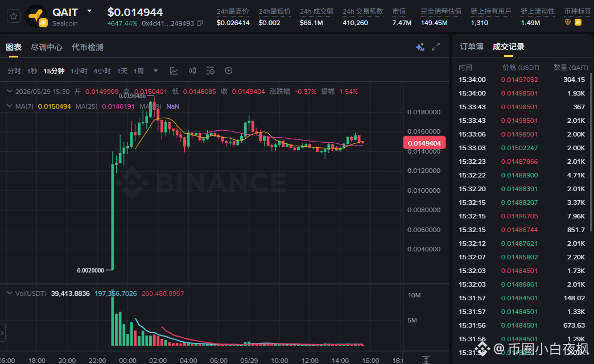The height and width of the screenshot is (364, 594).
Task: Open the indicators settings icon
Action: [211, 71]
